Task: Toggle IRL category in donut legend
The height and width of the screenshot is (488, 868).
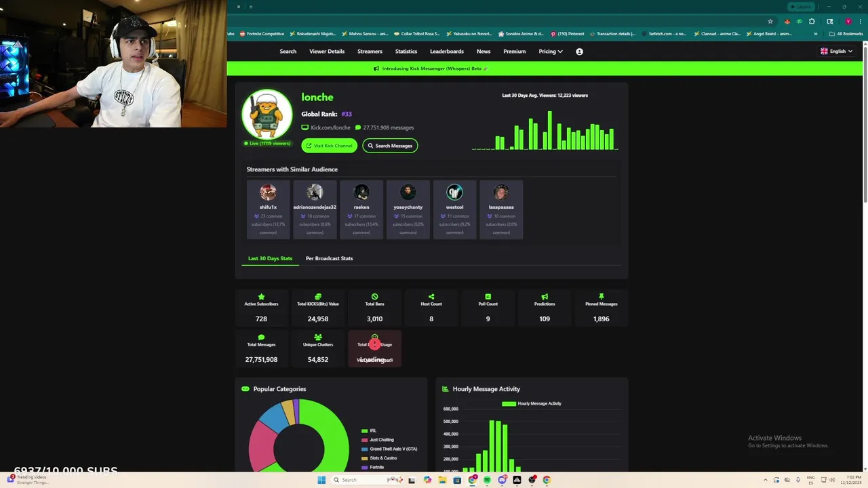Action: pos(369,431)
